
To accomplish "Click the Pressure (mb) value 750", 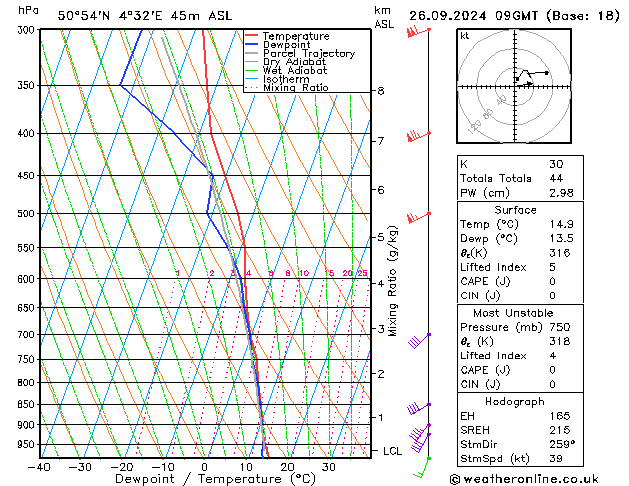I will coord(560,327).
